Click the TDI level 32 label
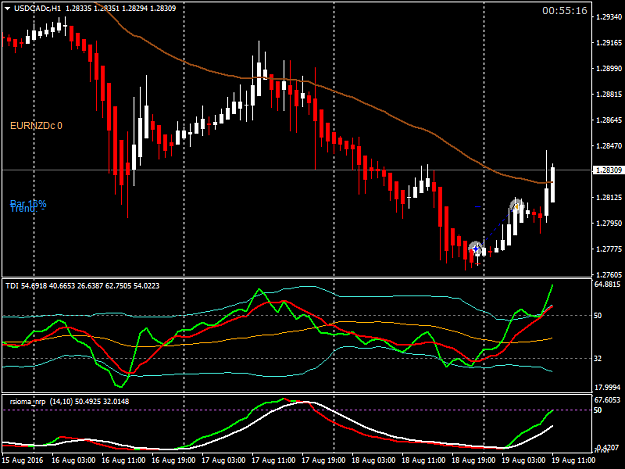The width and height of the screenshot is (625, 469). click(598, 359)
